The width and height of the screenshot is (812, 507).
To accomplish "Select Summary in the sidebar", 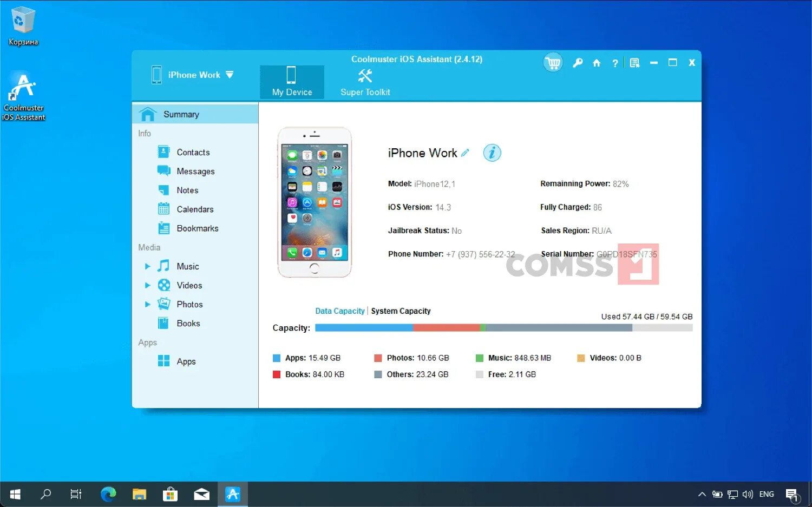I will click(195, 114).
